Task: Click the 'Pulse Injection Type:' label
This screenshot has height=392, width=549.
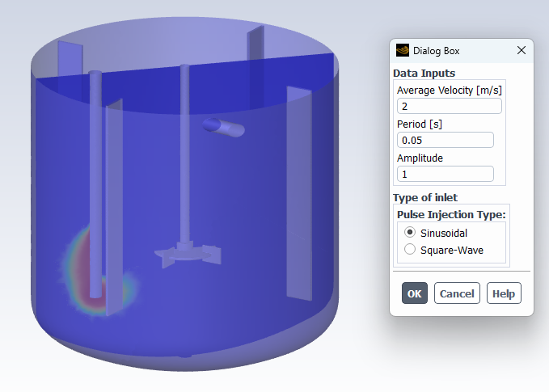Action: tap(451, 214)
